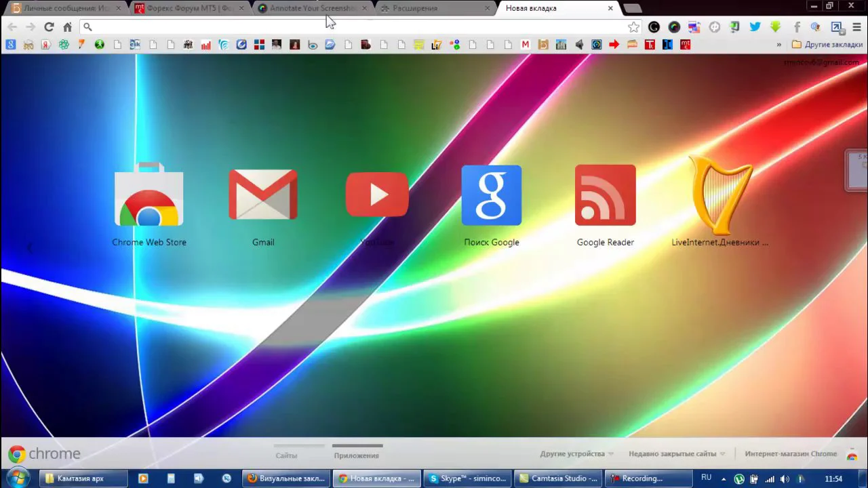This screenshot has height=488, width=868.
Task: Open the red bar chart bookmark
Action: pos(206,45)
